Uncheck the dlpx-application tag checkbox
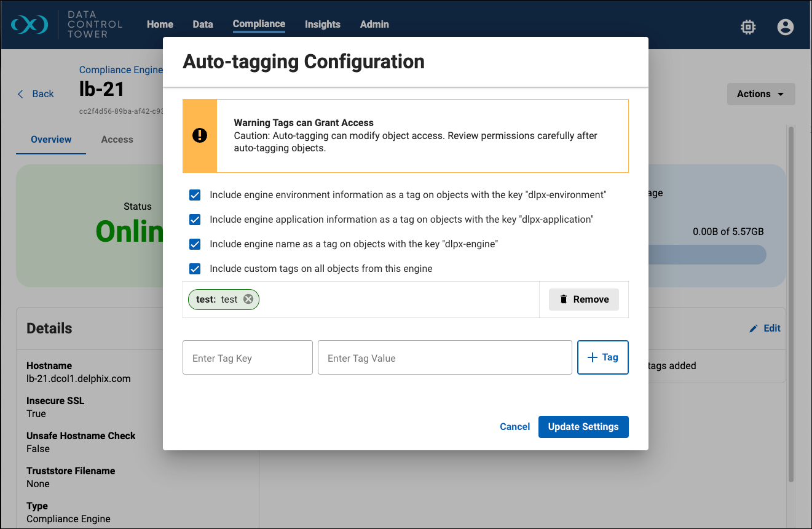The height and width of the screenshot is (529, 812). tap(195, 220)
